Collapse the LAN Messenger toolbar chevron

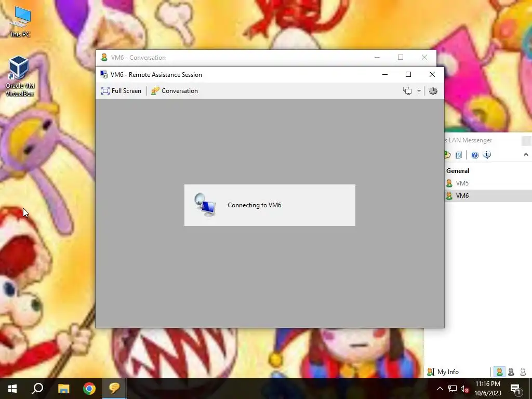526,155
